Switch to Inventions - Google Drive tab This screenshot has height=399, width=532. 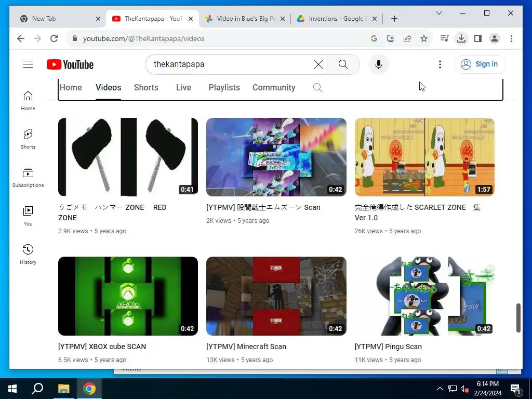coord(337,19)
